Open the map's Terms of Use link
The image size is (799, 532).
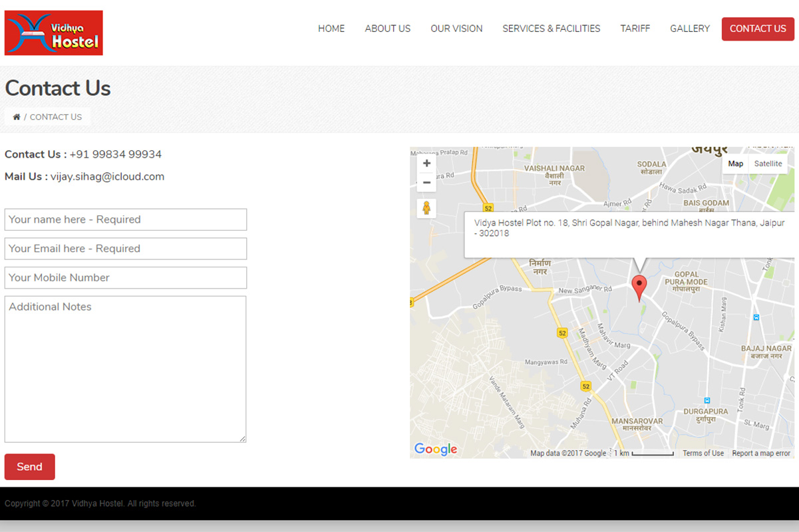pyautogui.click(x=703, y=454)
